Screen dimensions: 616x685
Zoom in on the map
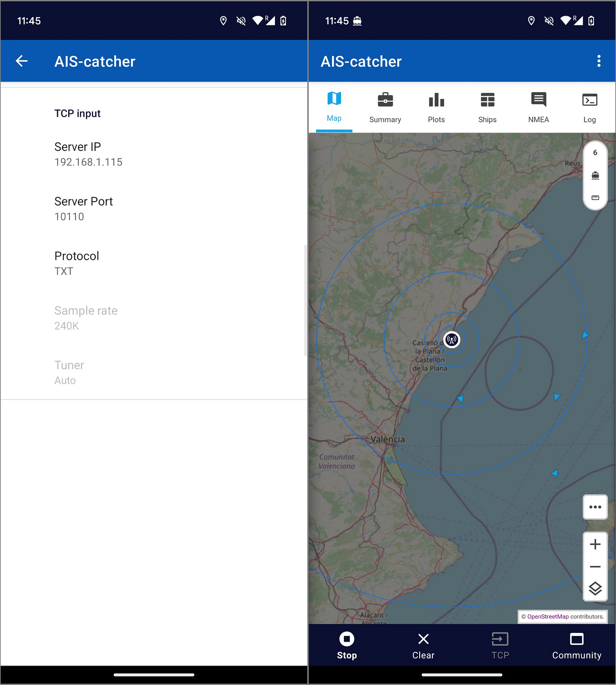595,544
